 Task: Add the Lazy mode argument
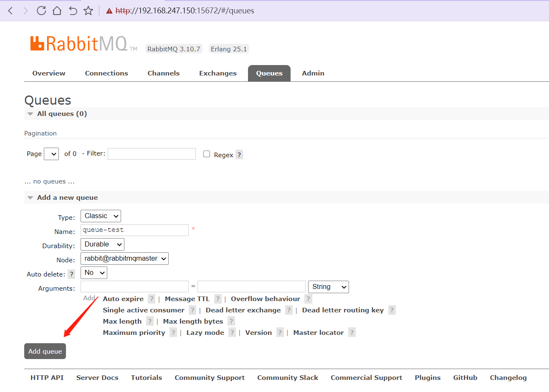[205, 333]
